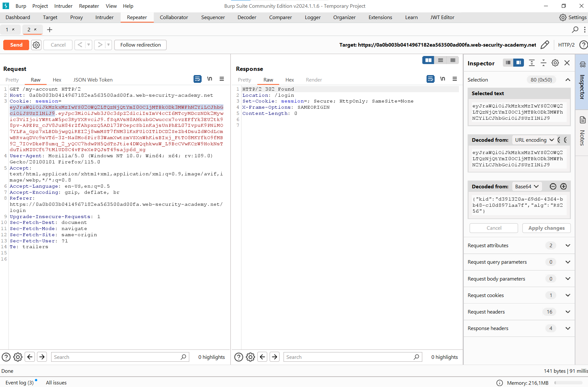Open Inspector settings gear
Viewport: 588px width, 387px height.
click(555, 63)
